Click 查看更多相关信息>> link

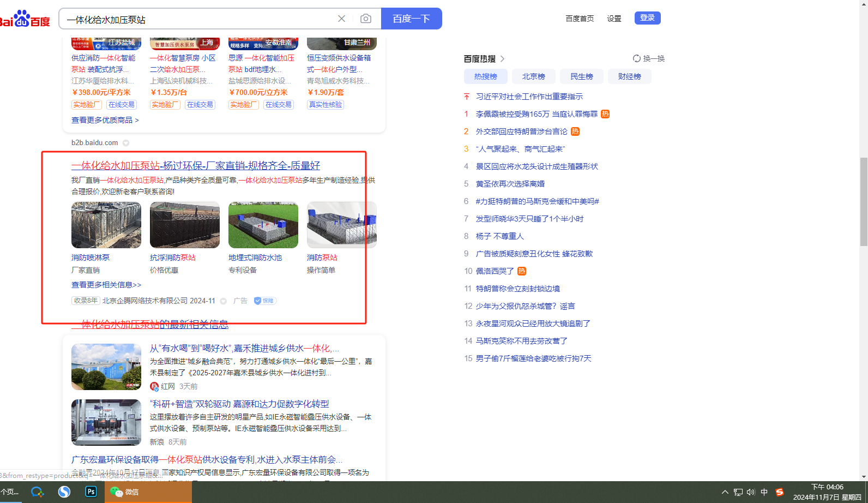click(x=106, y=285)
